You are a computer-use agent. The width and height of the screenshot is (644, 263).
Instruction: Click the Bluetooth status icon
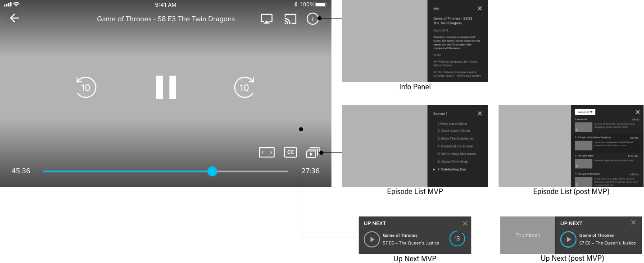click(x=296, y=5)
